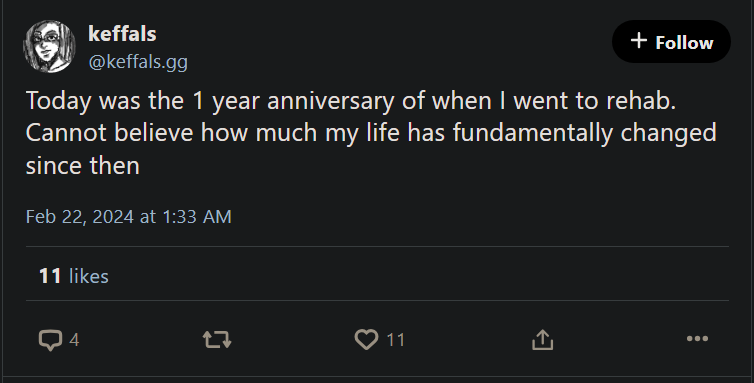Open the Feb 22, 2024 timestamp permalink
This screenshot has width=754, height=383.
click(x=128, y=217)
